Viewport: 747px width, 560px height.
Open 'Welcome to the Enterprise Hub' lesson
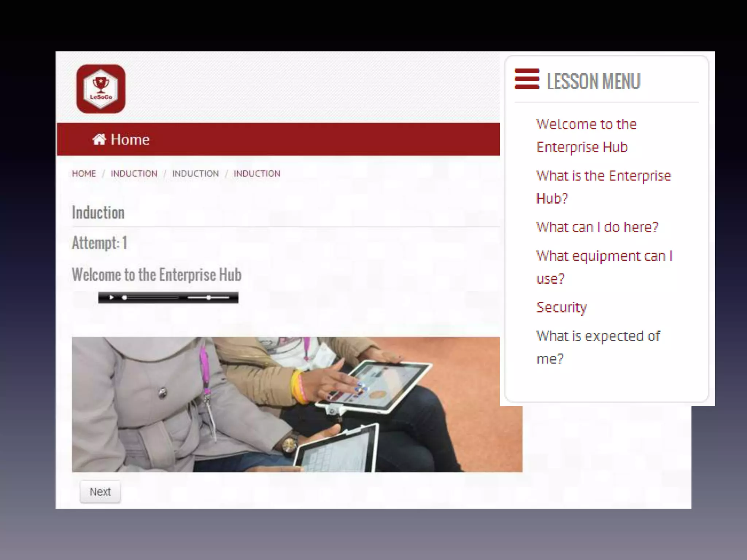(x=586, y=135)
